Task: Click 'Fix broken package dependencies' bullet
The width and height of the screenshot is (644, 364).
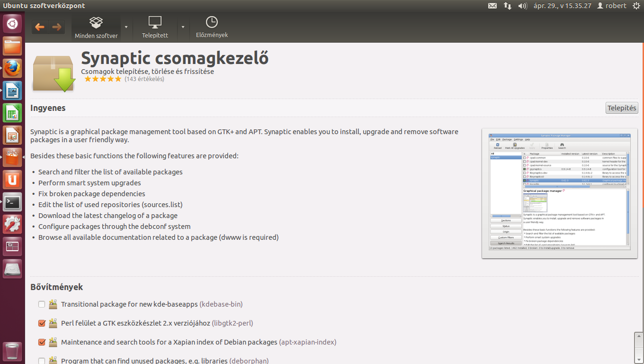Action: (92, 194)
